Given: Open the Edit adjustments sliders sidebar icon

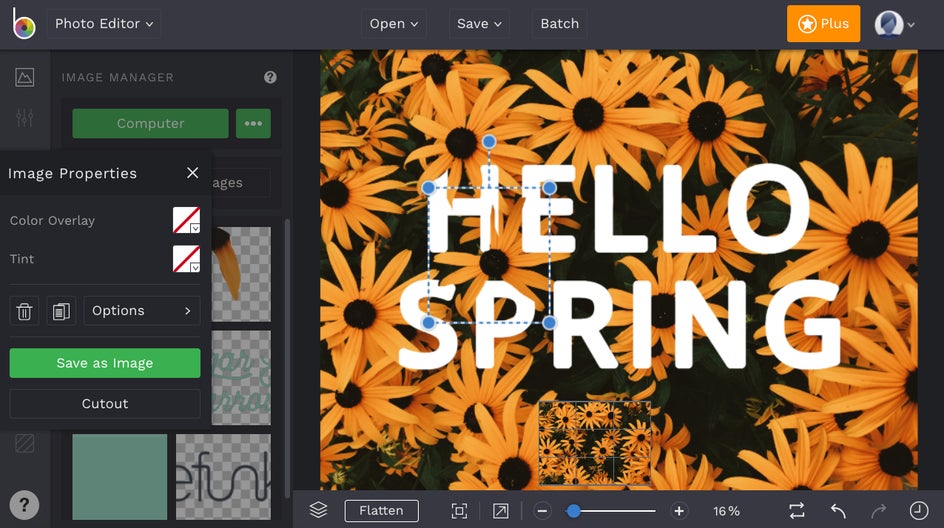Looking at the screenshot, I should 25,117.
